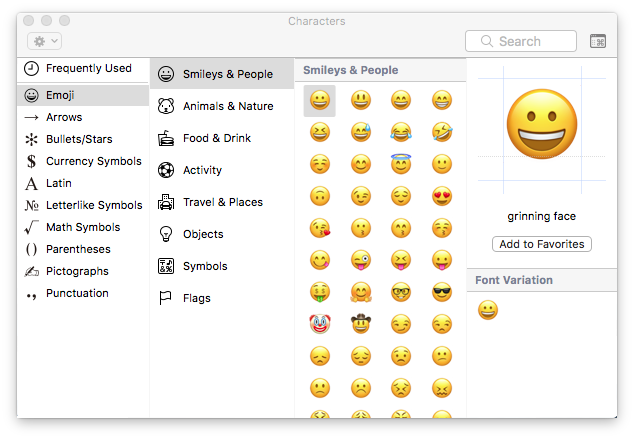Pick the nerd face emoji

401,292
